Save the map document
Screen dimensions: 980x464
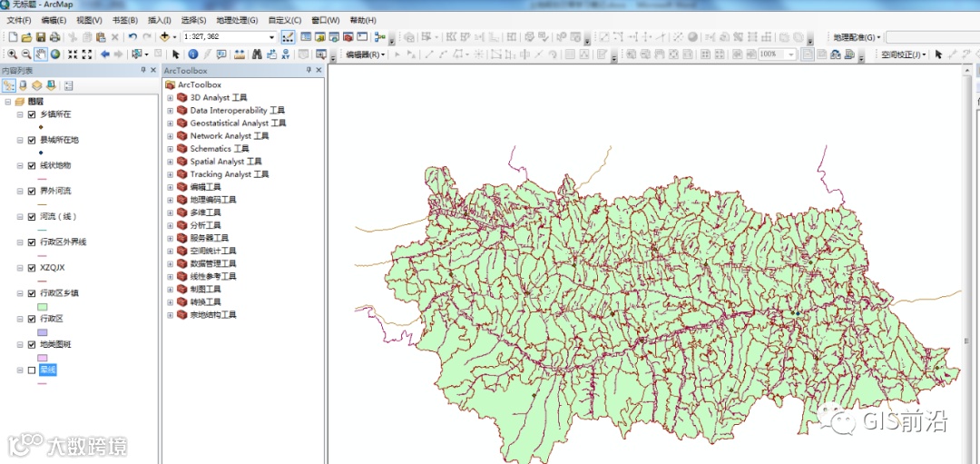41,37
